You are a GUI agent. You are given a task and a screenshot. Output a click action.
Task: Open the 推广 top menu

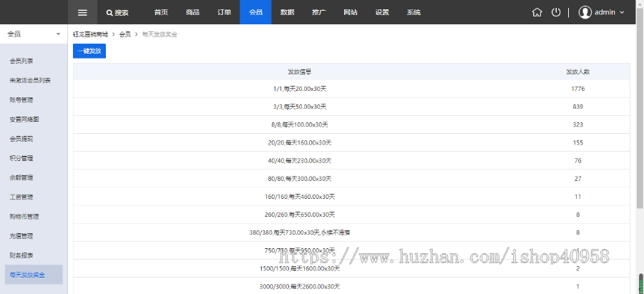point(318,12)
